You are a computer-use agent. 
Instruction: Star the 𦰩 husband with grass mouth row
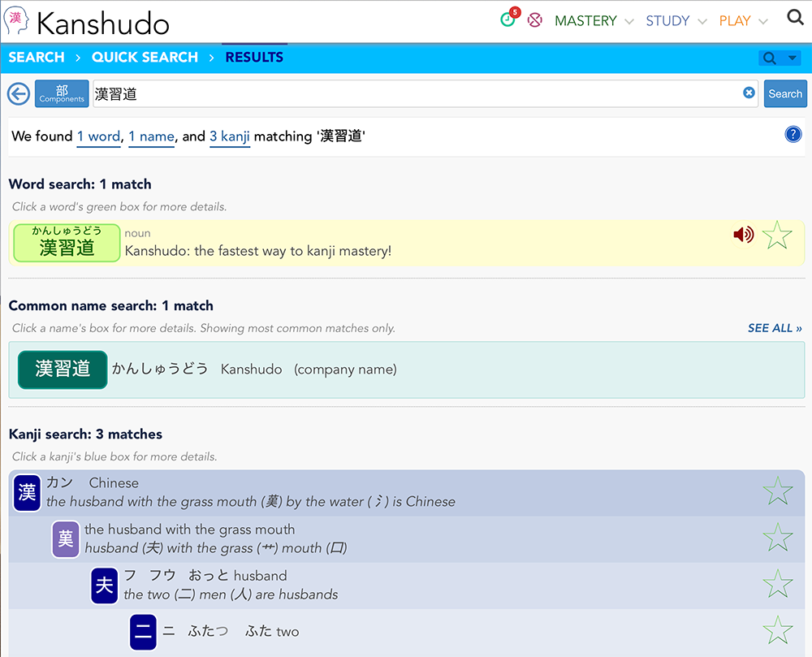[778, 537]
